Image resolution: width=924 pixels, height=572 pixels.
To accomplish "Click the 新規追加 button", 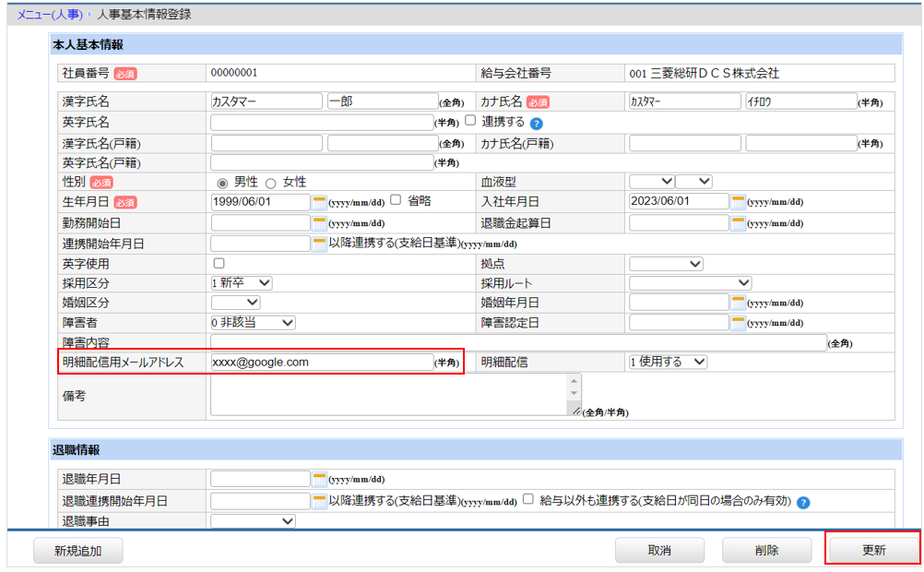I will (x=77, y=551).
